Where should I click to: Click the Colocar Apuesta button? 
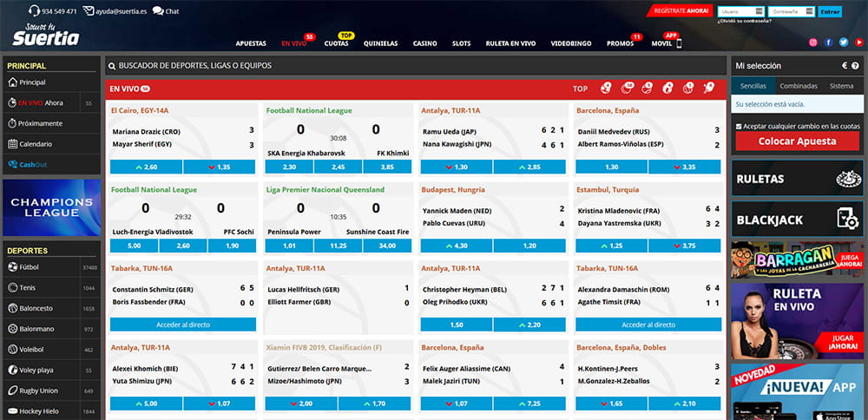797,141
